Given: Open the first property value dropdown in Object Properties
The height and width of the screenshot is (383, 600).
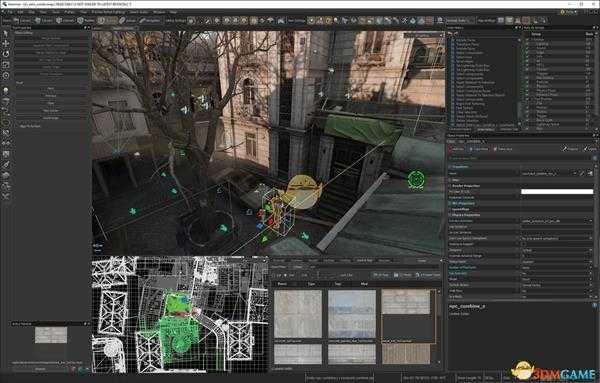Looking at the screenshot, I should tap(557, 221).
